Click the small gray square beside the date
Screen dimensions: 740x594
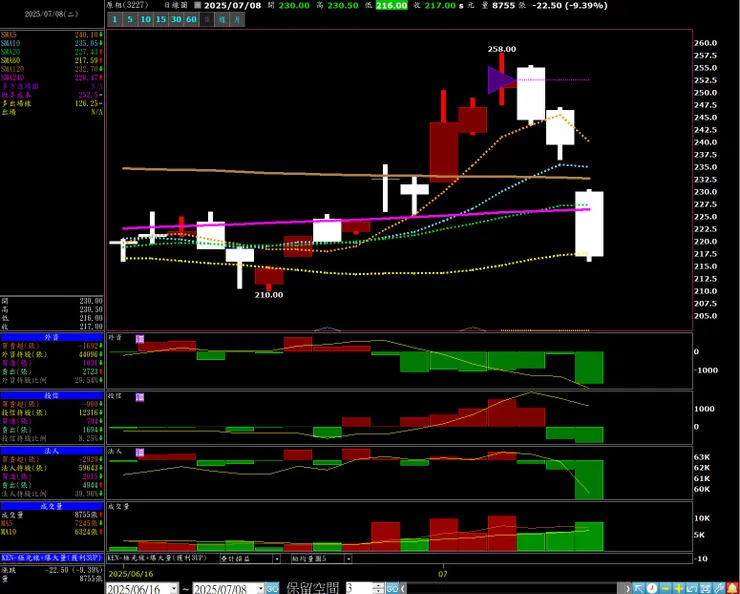(x=197, y=6)
